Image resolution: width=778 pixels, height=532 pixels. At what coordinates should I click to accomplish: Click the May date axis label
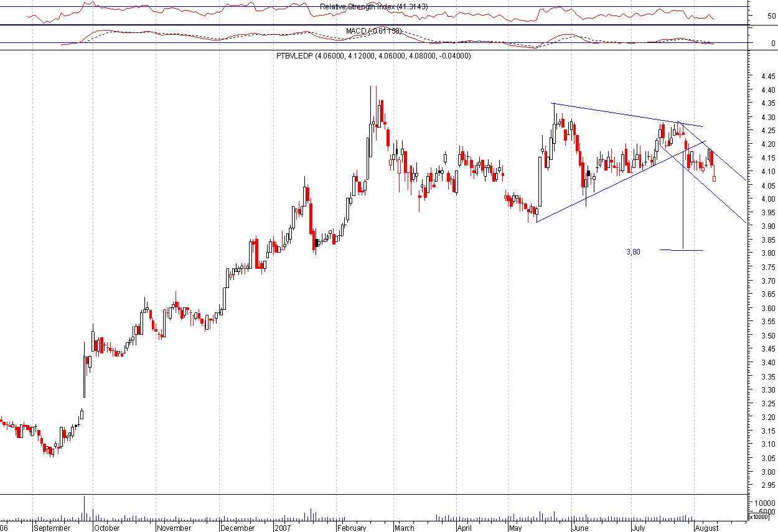tap(515, 528)
